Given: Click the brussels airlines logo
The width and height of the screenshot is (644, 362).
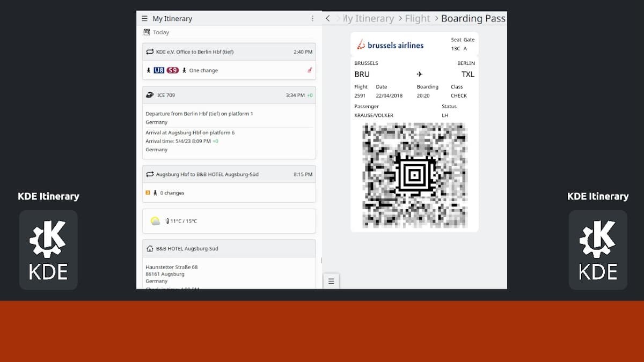Looking at the screenshot, I should (x=390, y=45).
